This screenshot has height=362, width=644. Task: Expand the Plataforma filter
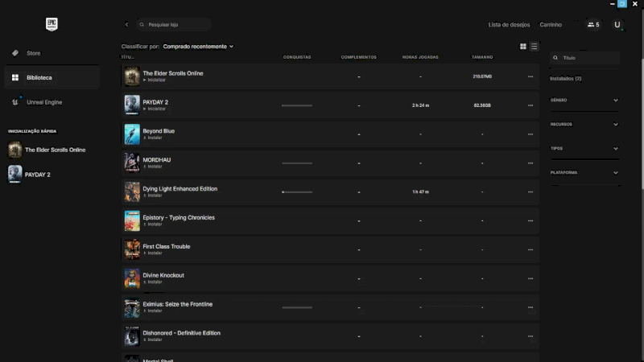pos(584,172)
